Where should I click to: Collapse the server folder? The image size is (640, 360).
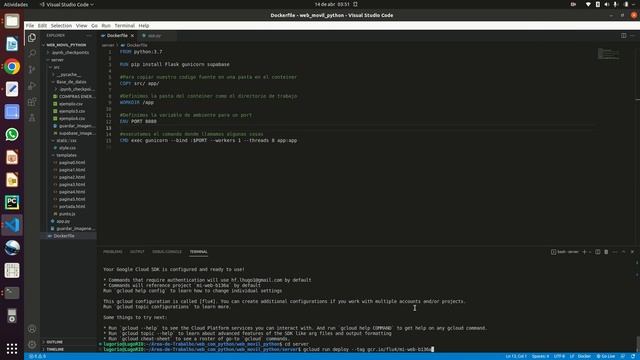pos(68,60)
